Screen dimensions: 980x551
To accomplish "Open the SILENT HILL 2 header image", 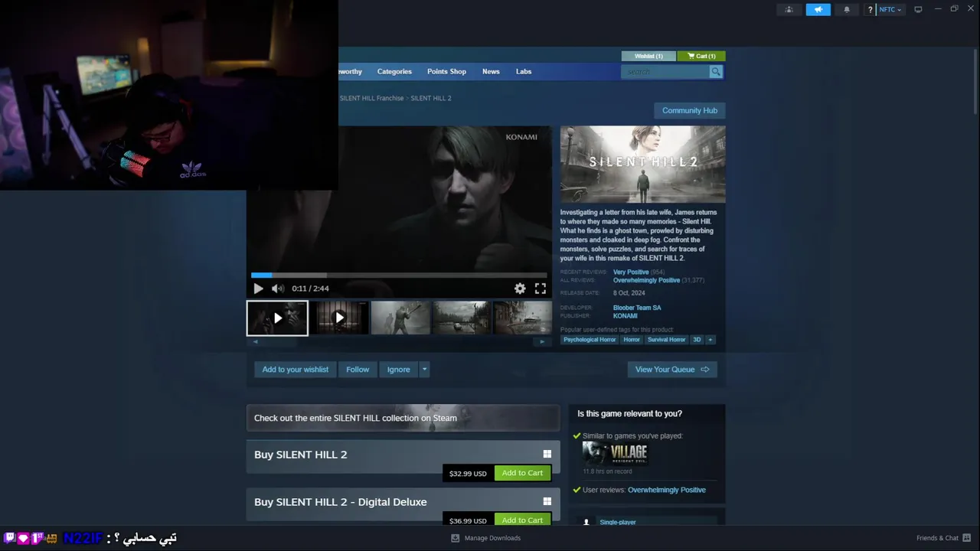I will click(642, 165).
